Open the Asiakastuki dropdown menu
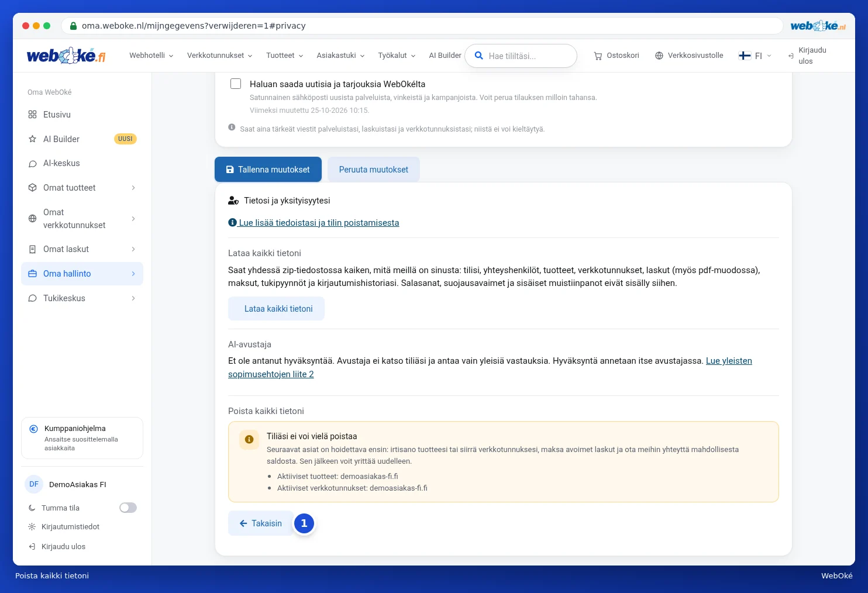Screen dimensions: 868x593 [341, 56]
